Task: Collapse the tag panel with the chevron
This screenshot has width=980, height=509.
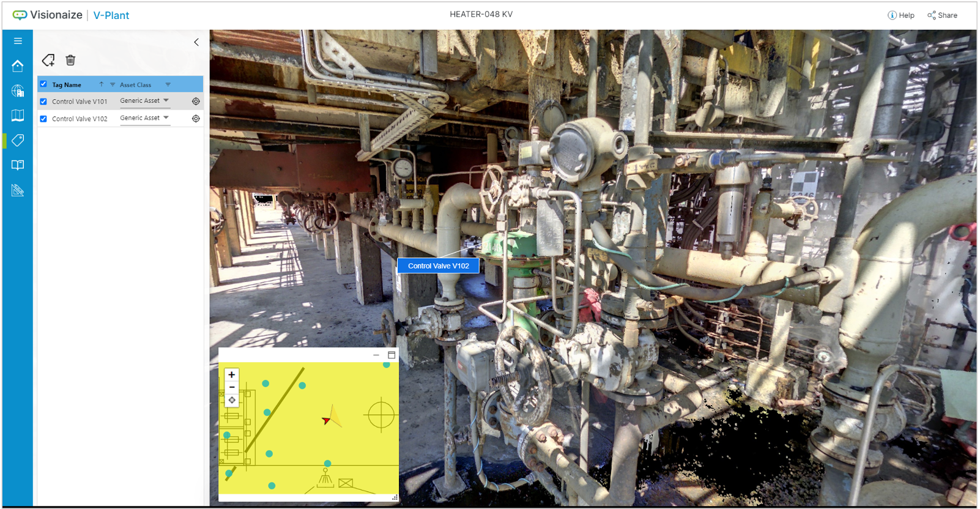Action: (196, 42)
